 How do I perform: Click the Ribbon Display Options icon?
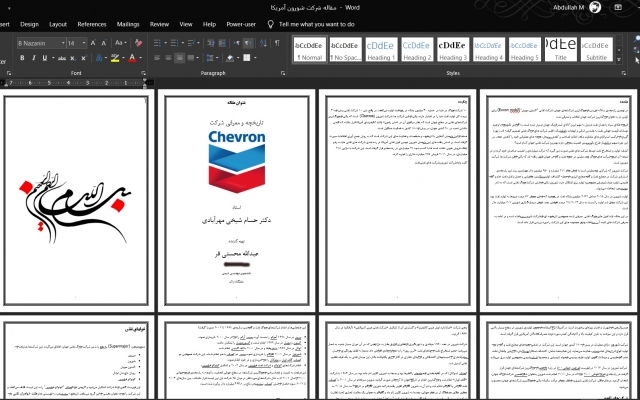coord(618,7)
